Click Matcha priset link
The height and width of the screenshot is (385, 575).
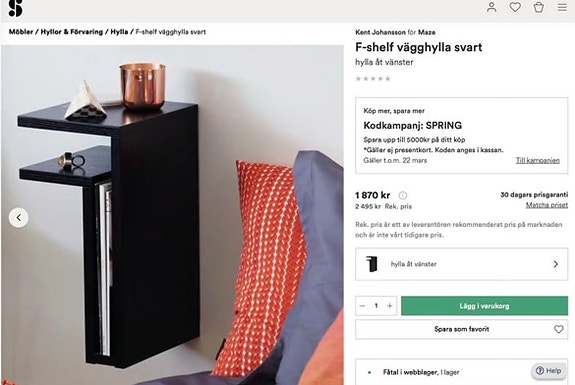(547, 205)
